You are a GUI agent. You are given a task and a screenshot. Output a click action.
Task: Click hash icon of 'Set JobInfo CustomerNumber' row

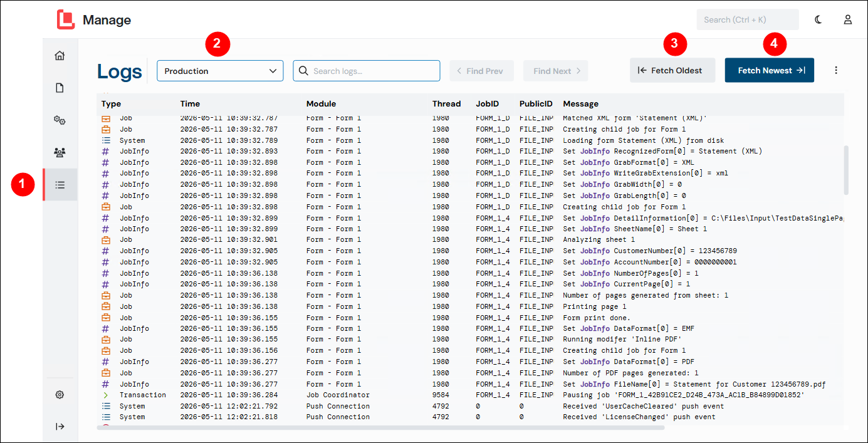[106, 251]
